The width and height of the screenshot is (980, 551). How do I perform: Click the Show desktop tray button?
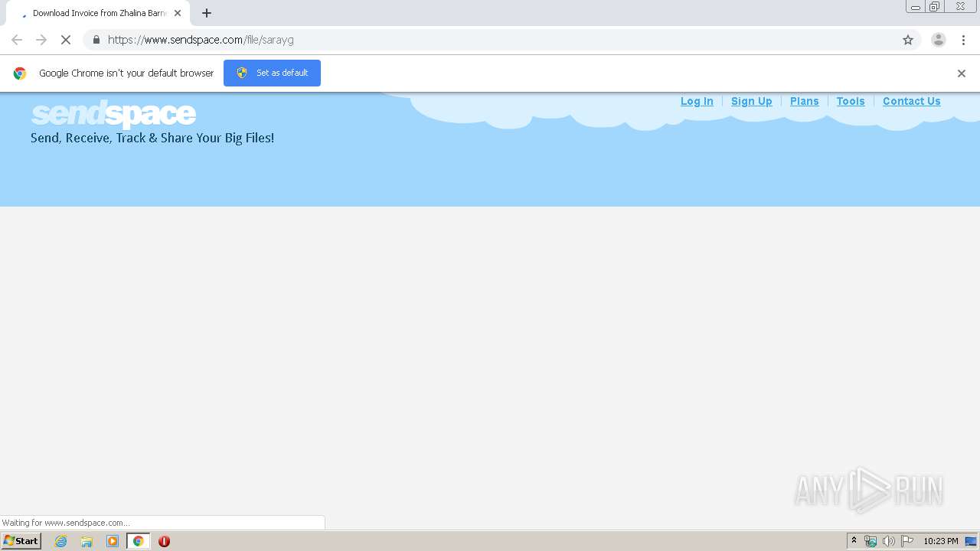tap(971, 541)
